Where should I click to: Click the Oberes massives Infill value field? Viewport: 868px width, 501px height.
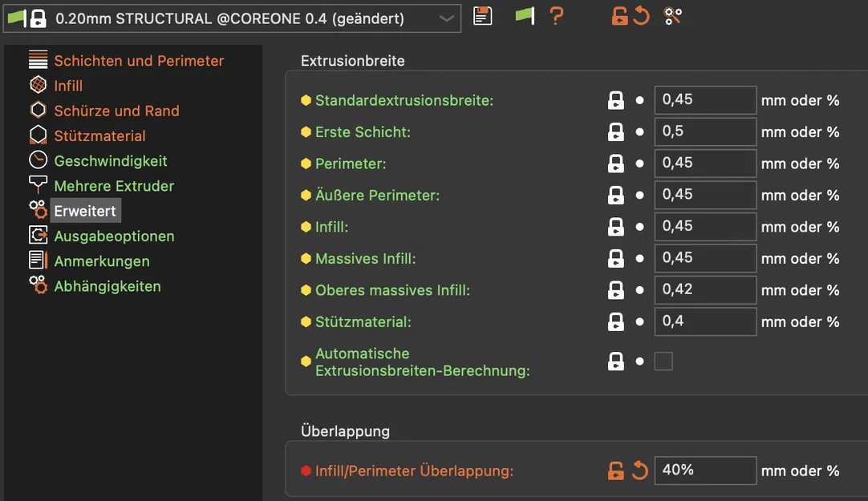click(705, 290)
